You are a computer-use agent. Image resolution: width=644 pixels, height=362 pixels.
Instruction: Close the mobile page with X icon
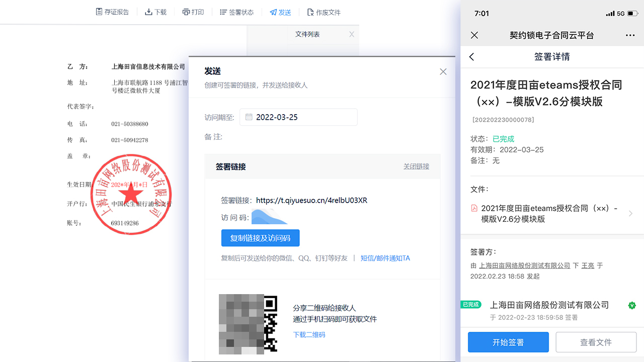tap(474, 35)
